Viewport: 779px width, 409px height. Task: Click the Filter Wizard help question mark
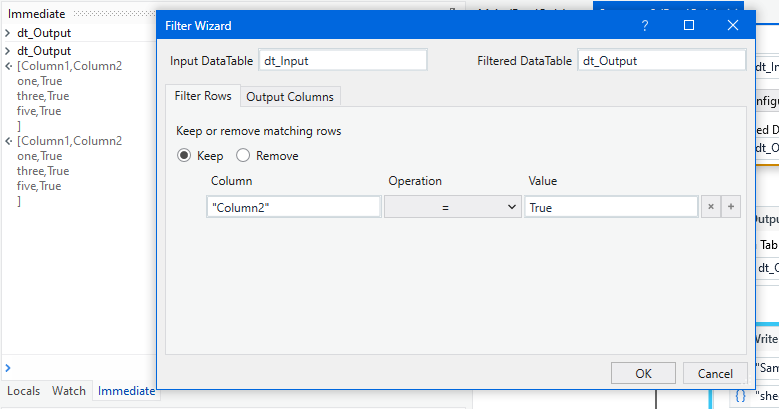click(645, 26)
